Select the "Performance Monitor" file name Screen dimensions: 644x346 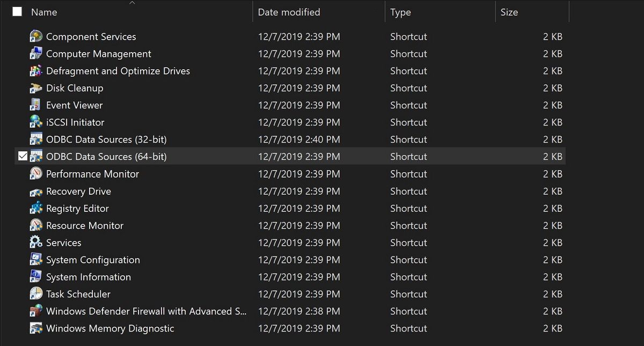click(x=92, y=174)
